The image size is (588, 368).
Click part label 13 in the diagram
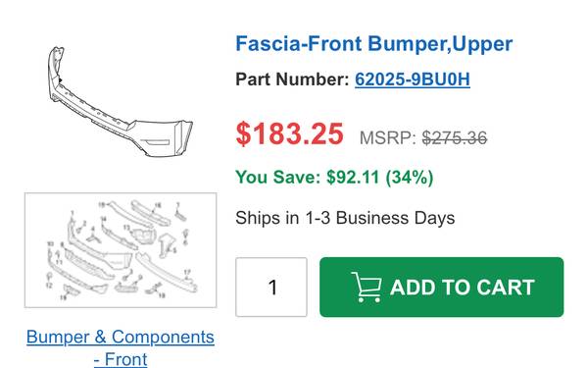point(126,228)
